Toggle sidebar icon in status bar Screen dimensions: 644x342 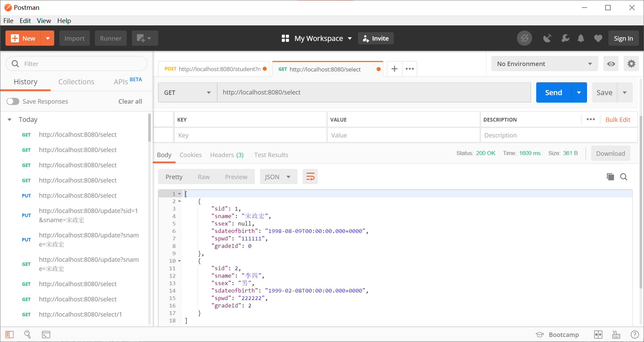pos(9,335)
